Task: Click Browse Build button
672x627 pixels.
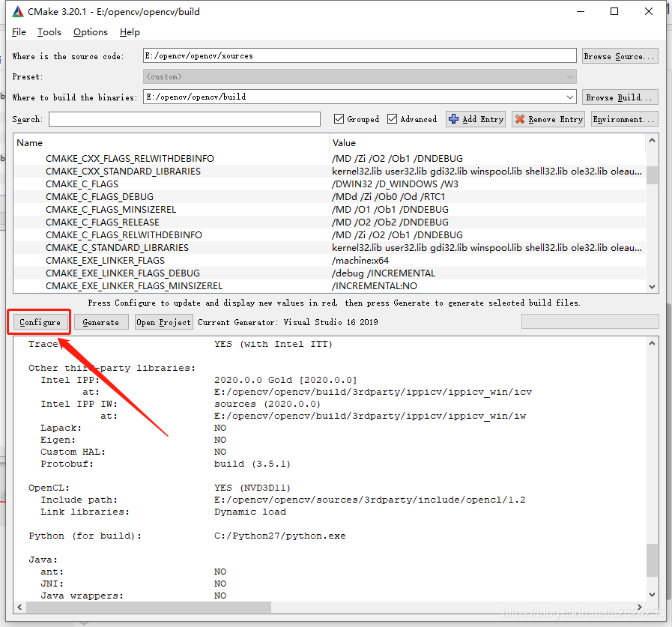Action: coord(620,97)
